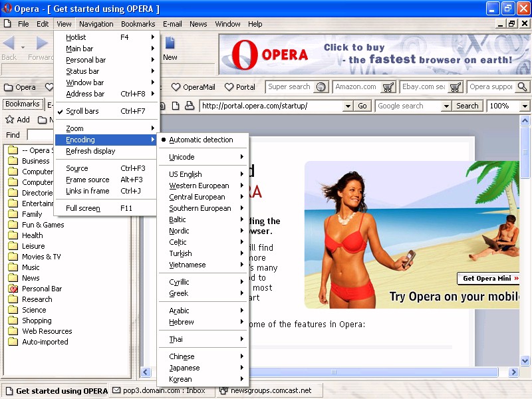Expand the Japanese encoding submenu
The width and height of the screenshot is (532, 399).
(203, 368)
